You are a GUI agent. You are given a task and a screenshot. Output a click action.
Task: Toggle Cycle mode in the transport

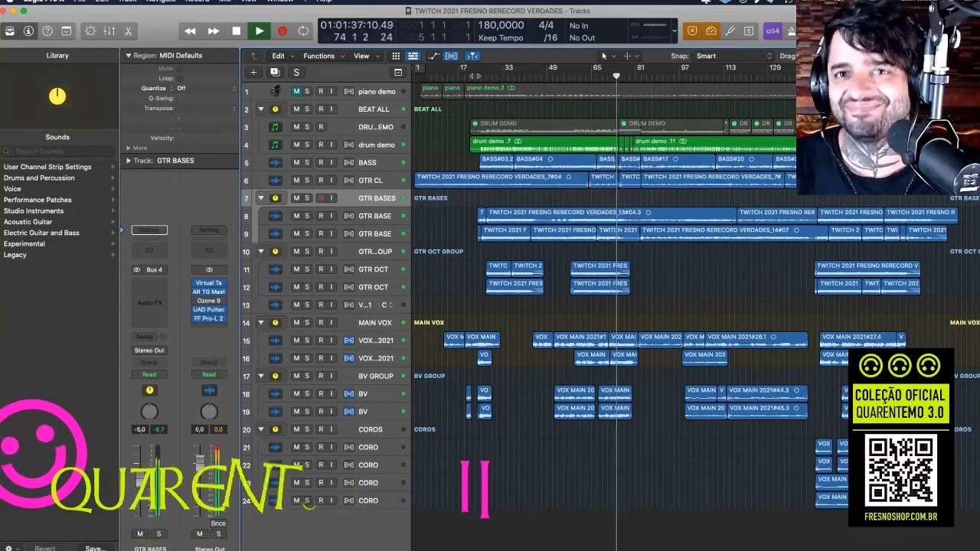(x=304, y=31)
